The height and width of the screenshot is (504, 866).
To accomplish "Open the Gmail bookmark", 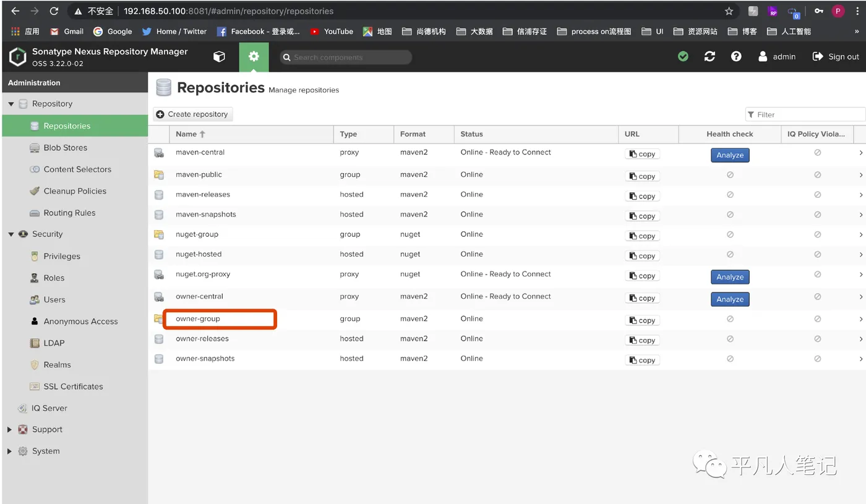I will point(67,32).
